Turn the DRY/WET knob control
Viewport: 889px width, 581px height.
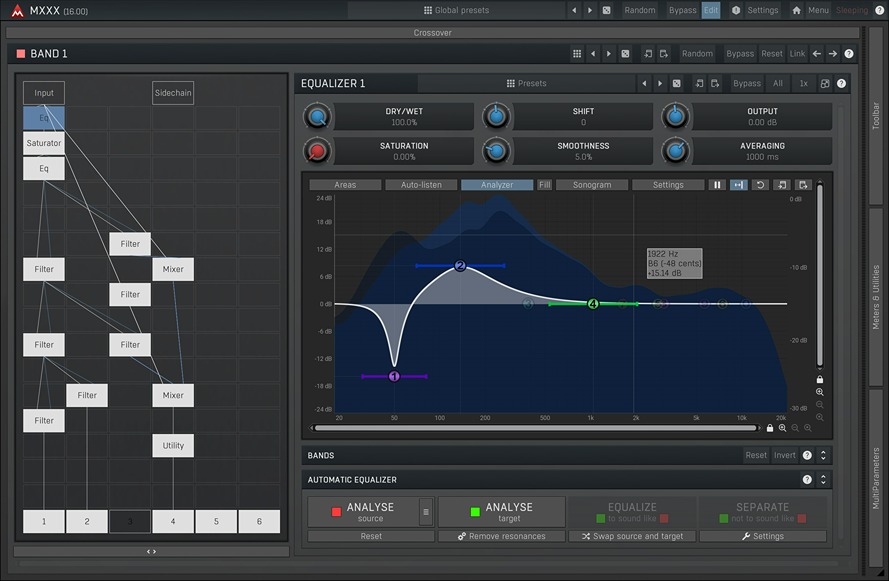tap(317, 116)
